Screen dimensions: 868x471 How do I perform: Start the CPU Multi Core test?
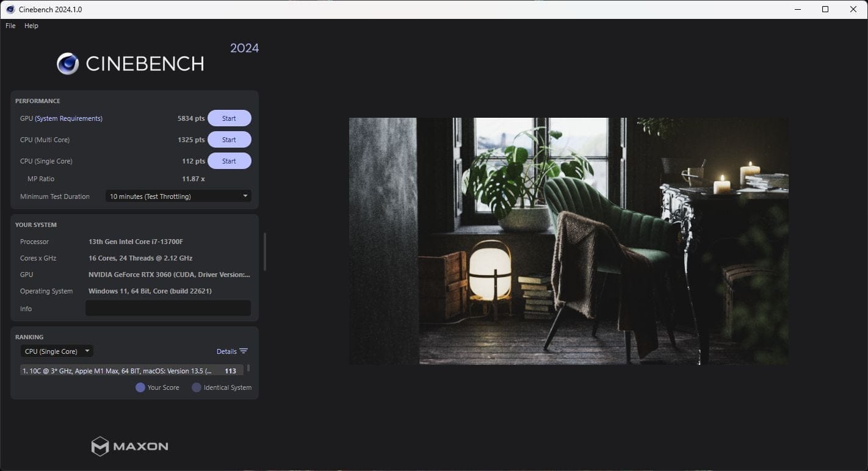coord(229,140)
